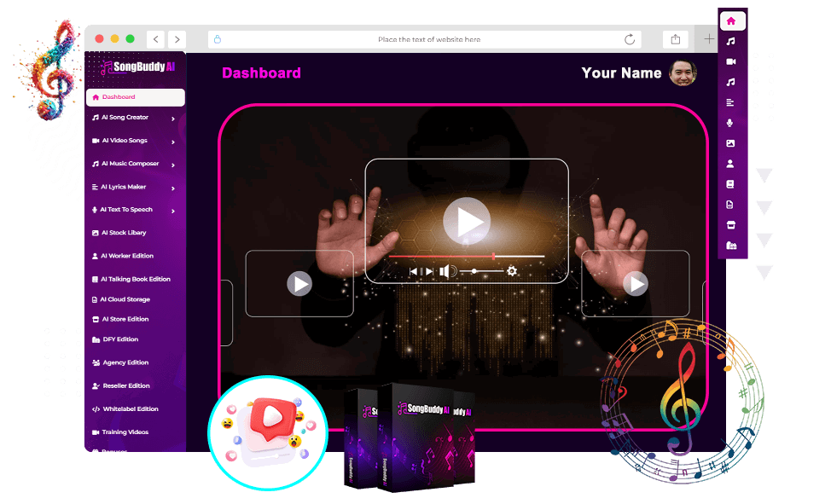Play the large center video
Image resolution: width=831 pixels, height=504 pixels.
click(467, 222)
